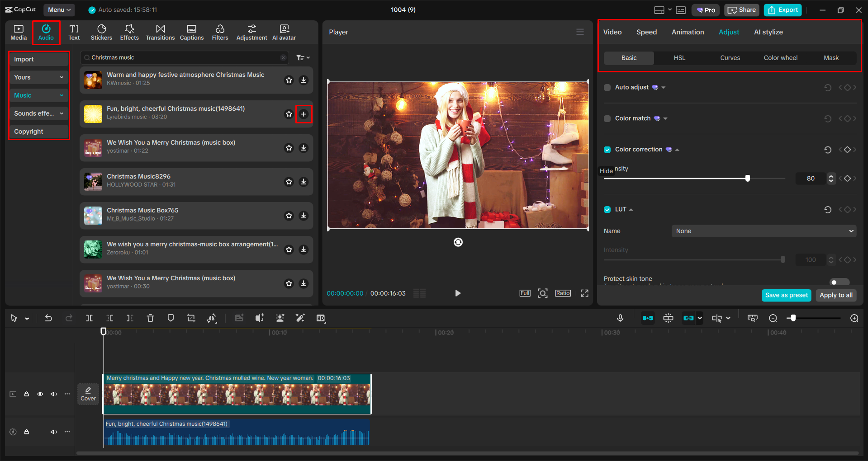Image resolution: width=868 pixels, height=461 pixels.
Task: Switch to the AI avatar panel
Action: tap(284, 32)
